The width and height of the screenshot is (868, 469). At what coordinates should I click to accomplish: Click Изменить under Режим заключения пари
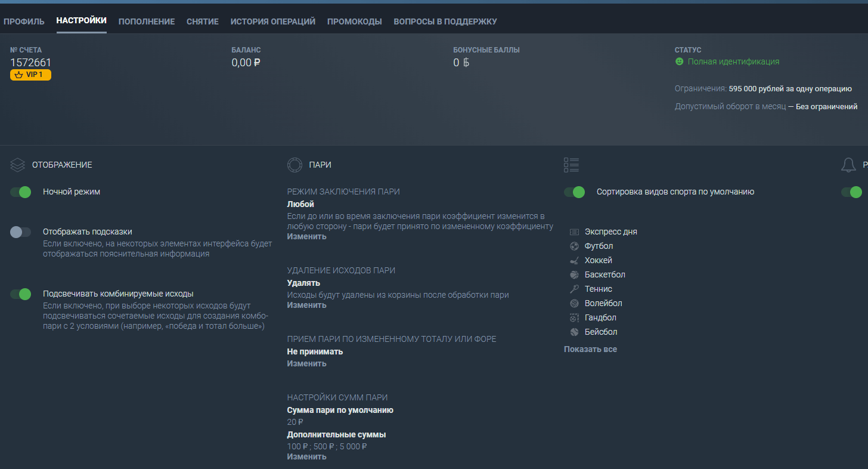306,236
